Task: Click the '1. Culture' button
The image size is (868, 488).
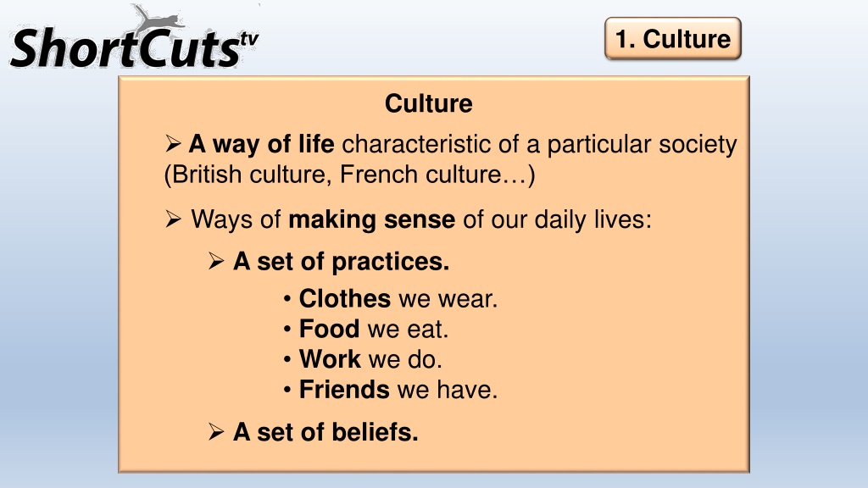Action: [672, 39]
